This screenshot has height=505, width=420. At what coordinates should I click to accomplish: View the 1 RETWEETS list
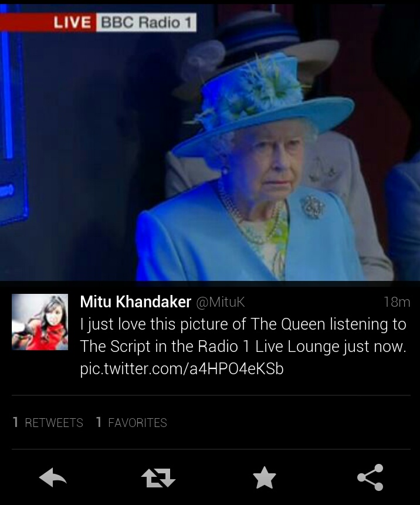[x=48, y=422]
